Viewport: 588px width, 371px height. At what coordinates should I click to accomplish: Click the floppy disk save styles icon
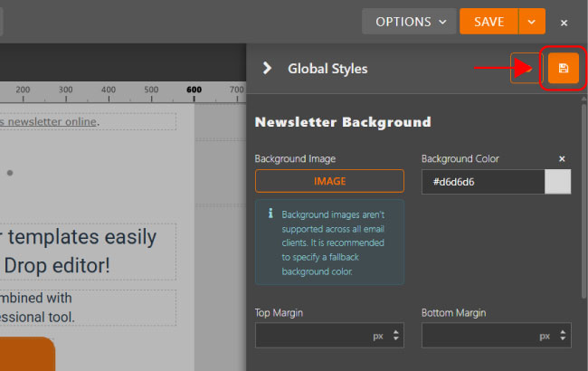(563, 68)
